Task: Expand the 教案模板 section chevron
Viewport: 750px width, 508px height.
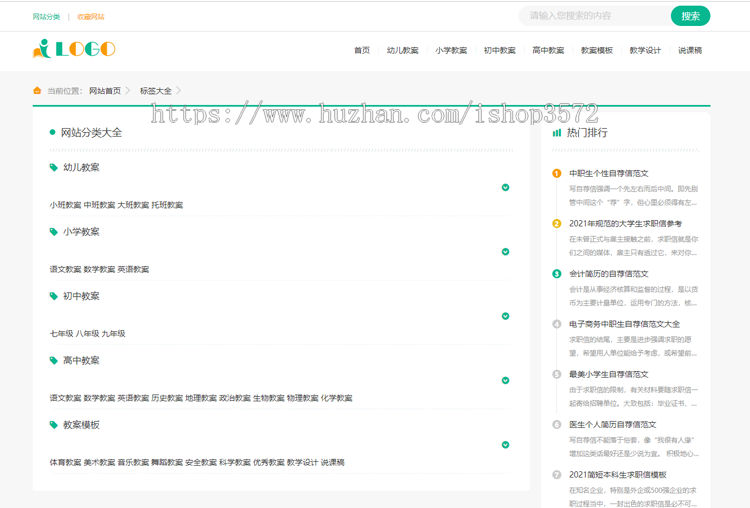Action: tap(505, 445)
